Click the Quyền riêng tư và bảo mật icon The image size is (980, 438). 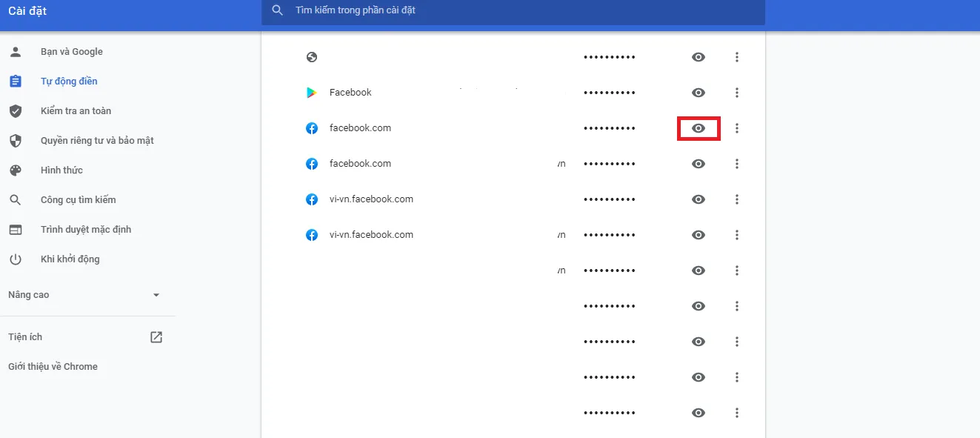tap(16, 140)
